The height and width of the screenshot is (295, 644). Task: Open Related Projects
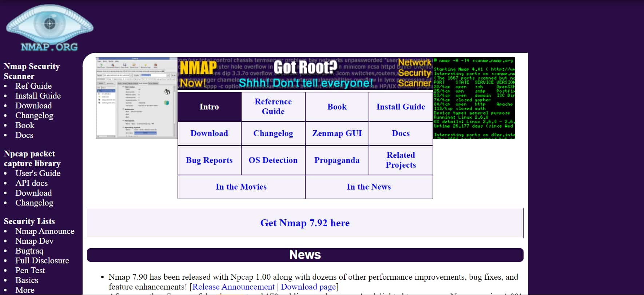(x=401, y=160)
